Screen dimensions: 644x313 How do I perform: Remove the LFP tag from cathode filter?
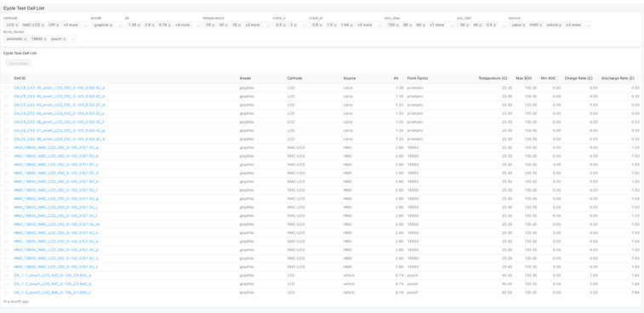click(58, 25)
